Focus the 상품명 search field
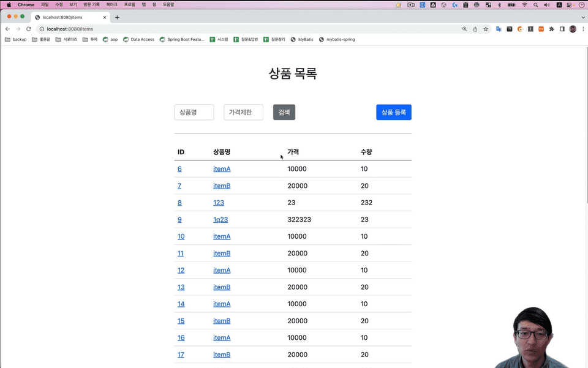 click(x=194, y=112)
